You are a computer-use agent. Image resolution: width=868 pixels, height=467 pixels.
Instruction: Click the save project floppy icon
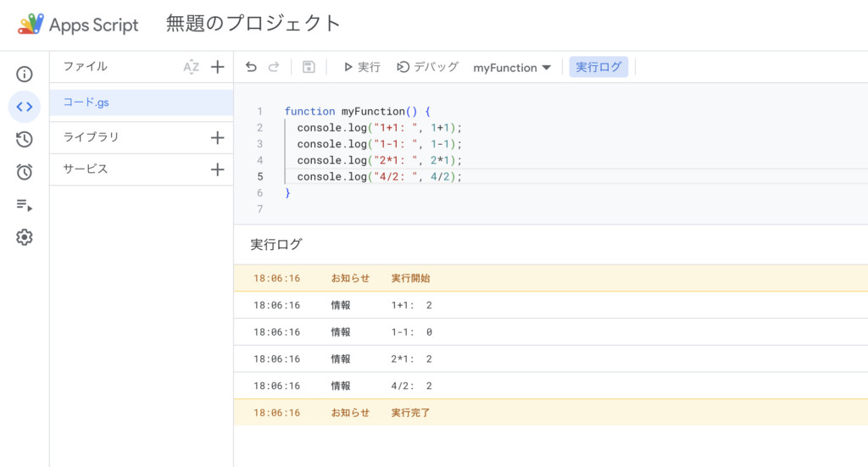point(309,67)
